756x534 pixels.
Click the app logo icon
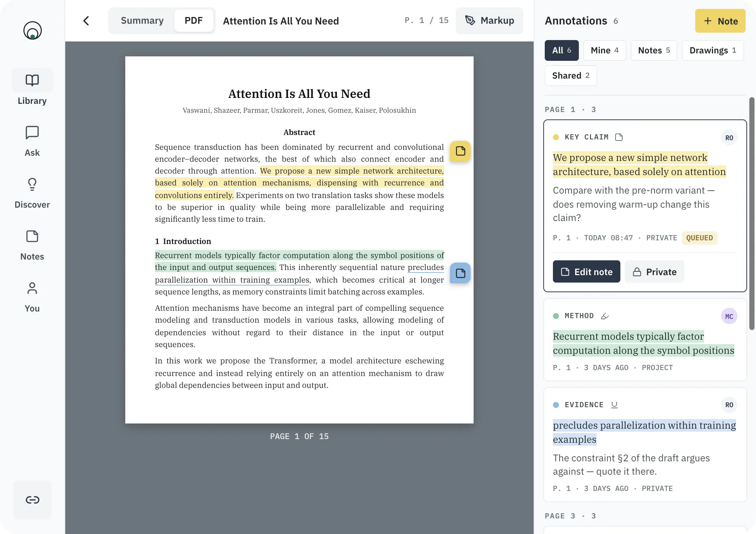click(x=32, y=30)
